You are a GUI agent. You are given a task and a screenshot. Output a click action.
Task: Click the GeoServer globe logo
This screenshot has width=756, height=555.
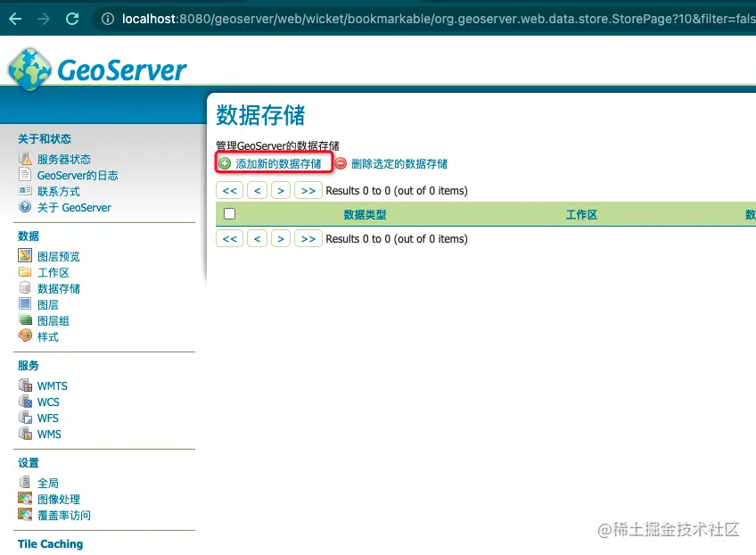tap(29, 70)
